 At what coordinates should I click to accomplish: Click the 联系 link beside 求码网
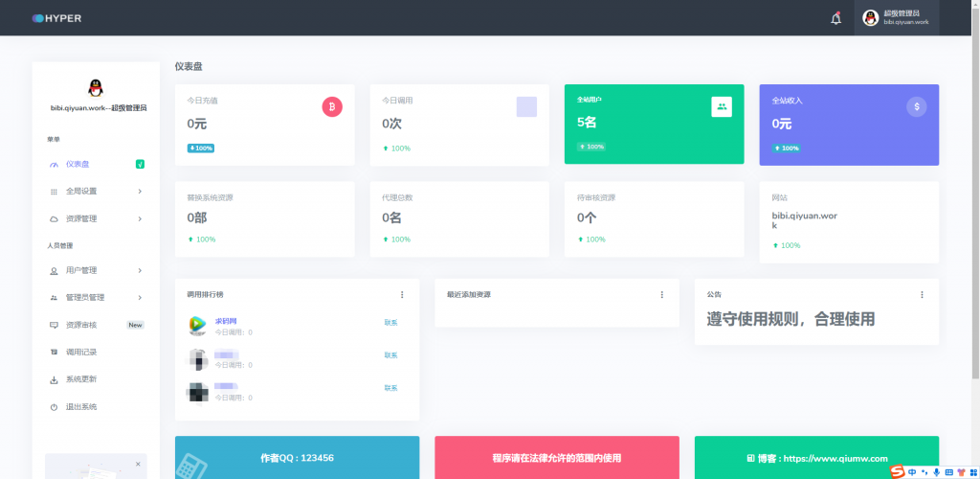coord(390,323)
